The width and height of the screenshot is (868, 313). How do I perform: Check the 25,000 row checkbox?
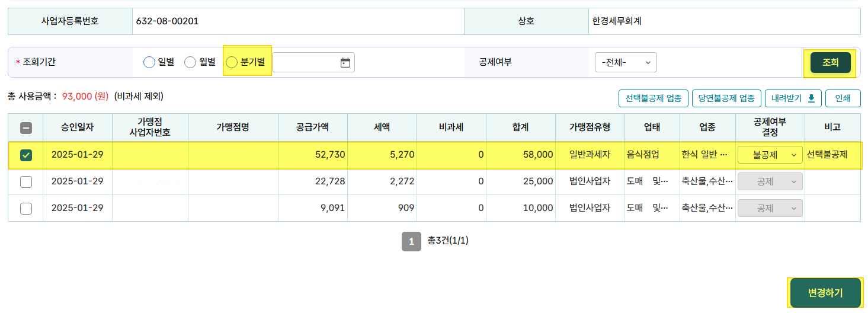[x=26, y=182]
